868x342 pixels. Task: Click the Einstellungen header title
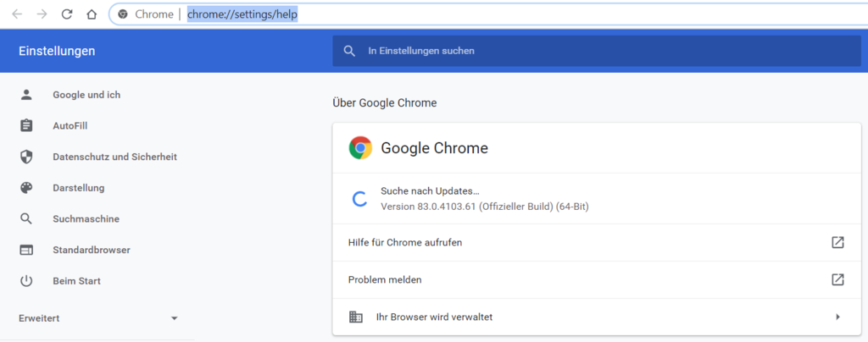click(57, 51)
